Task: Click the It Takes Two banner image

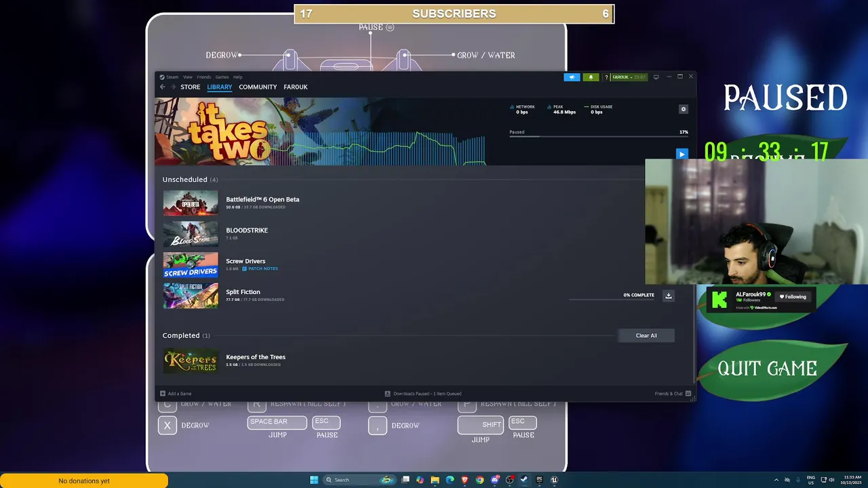Action: pos(261,131)
